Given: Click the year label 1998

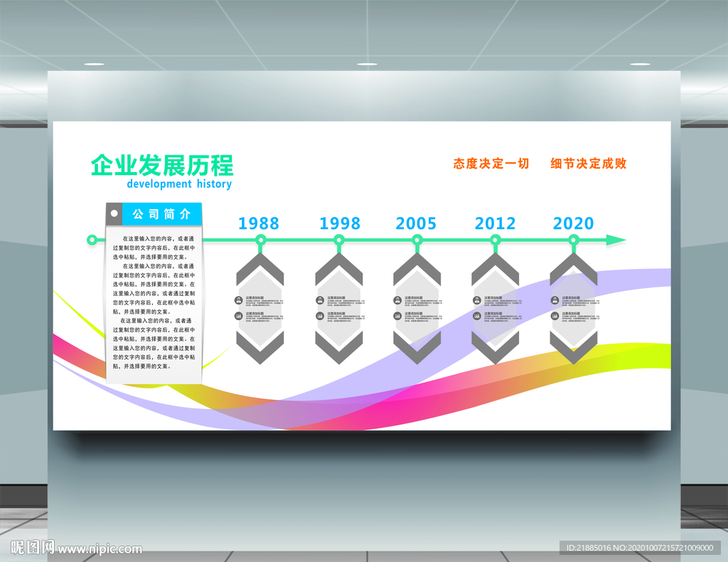Looking at the screenshot, I should 340,223.
